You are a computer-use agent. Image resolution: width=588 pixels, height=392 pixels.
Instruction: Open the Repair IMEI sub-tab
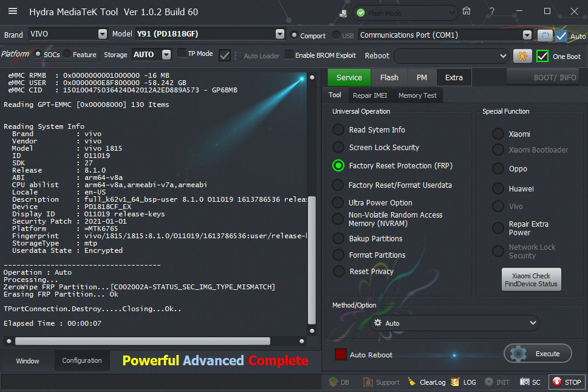[371, 95]
